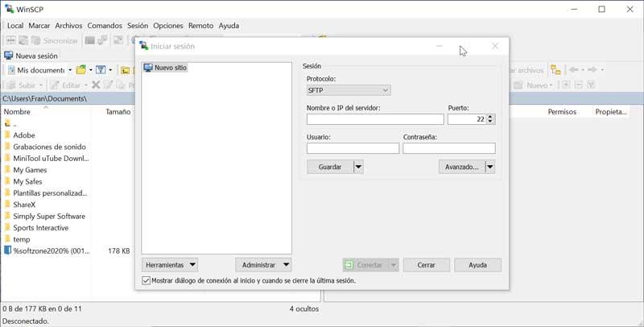Viewport: 644px width, 327px height.
Task: Click the Usuario input field
Action: click(353, 148)
